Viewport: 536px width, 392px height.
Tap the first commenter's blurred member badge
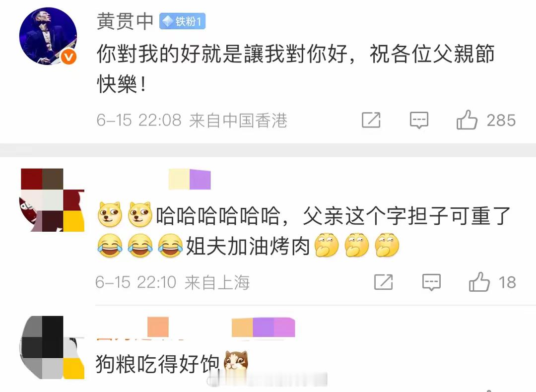coord(190,179)
